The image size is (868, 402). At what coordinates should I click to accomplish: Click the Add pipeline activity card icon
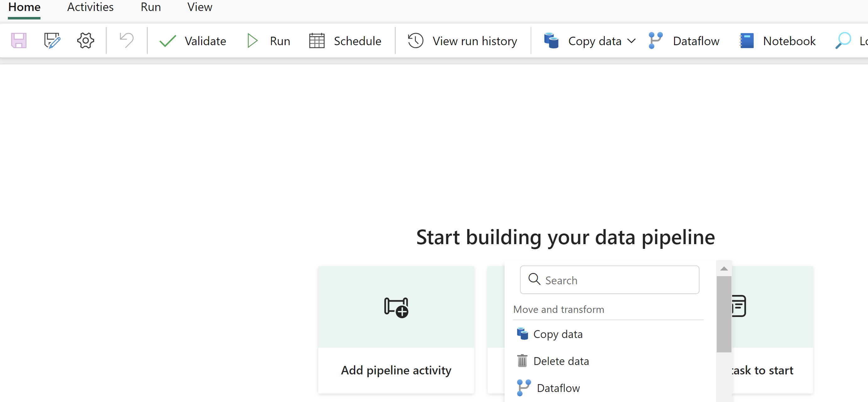point(396,307)
